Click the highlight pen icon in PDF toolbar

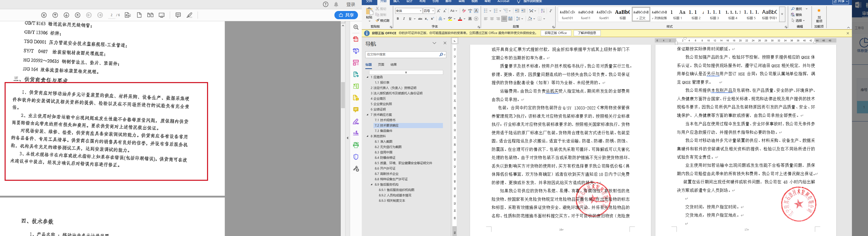(x=189, y=15)
